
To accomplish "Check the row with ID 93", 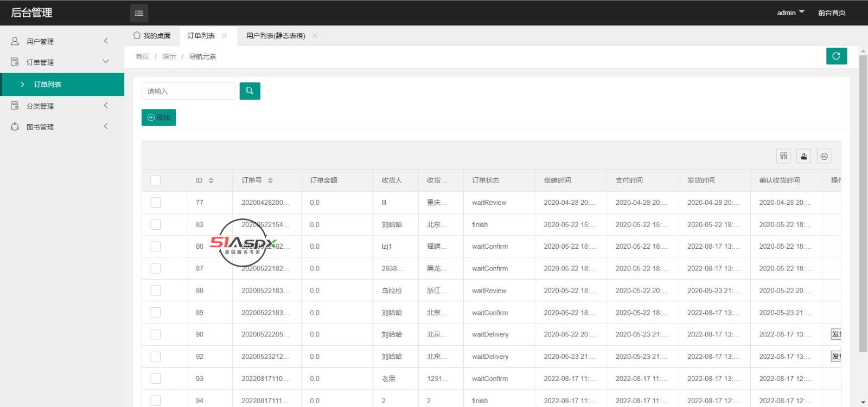I will pyautogui.click(x=156, y=378).
